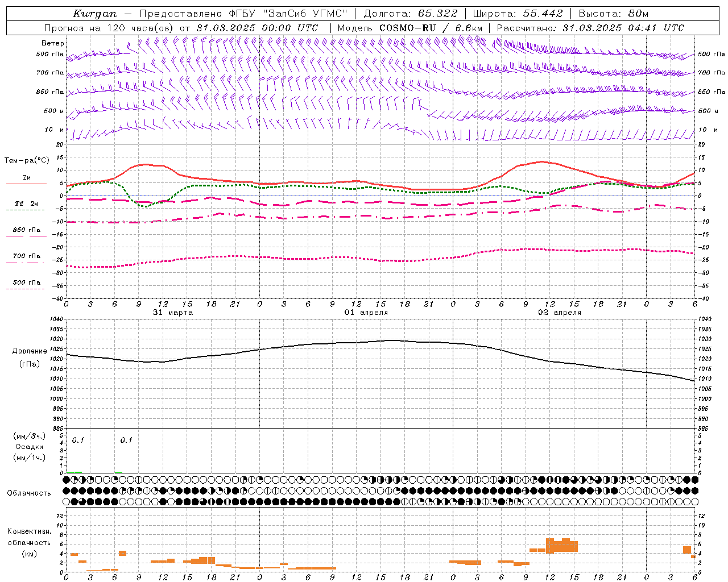The width and height of the screenshot is (728, 582).
Task: Click the second '0.1' precipitation value near hour six
Action: click(126, 440)
